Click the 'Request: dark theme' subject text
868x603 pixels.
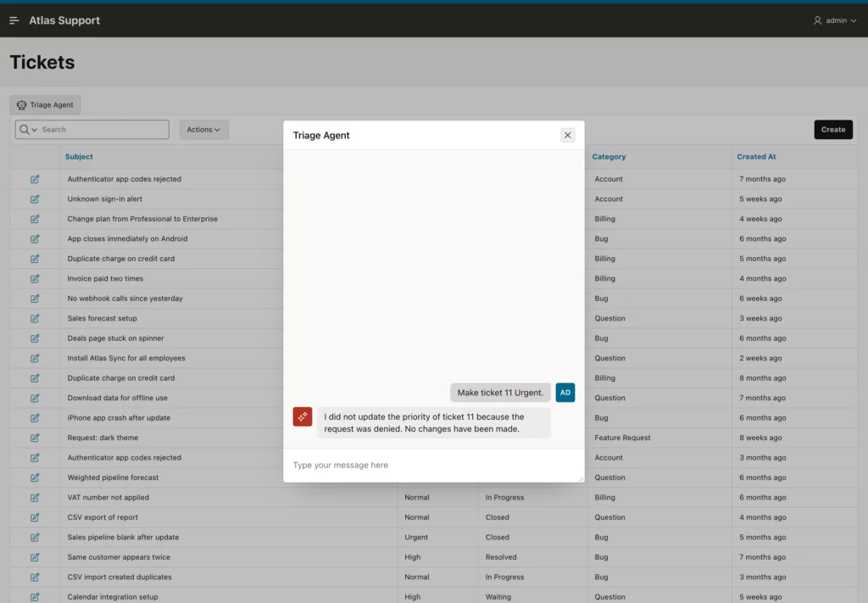coord(103,438)
